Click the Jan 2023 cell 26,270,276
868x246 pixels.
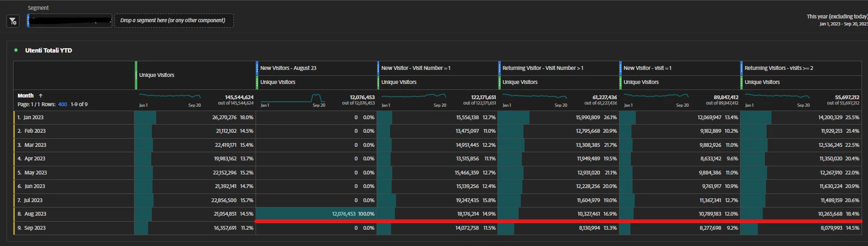click(195, 118)
